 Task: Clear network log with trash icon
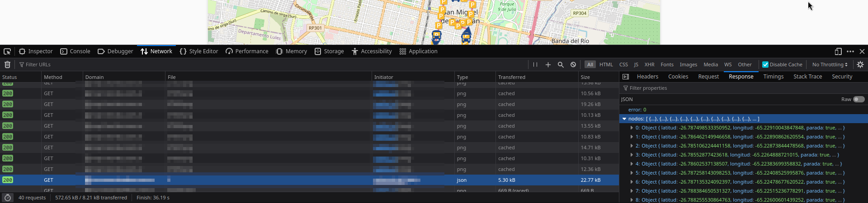(x=7, y=65)
